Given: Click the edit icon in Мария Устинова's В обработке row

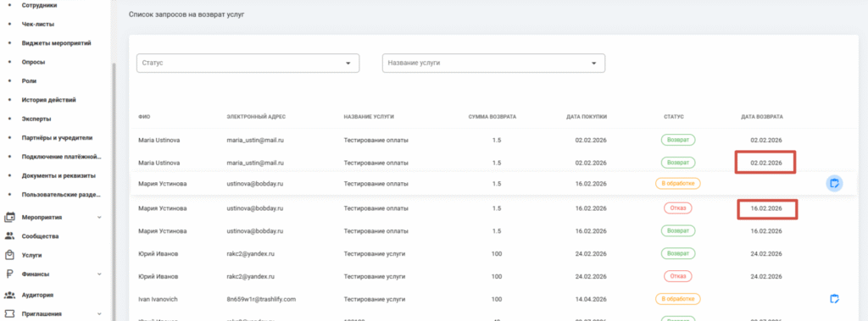Looking at the screenshot, I should coord(835,183).
